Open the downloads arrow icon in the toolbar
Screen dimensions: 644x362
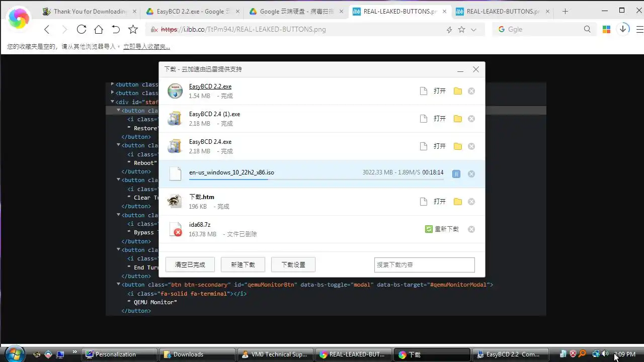(623, 29)
